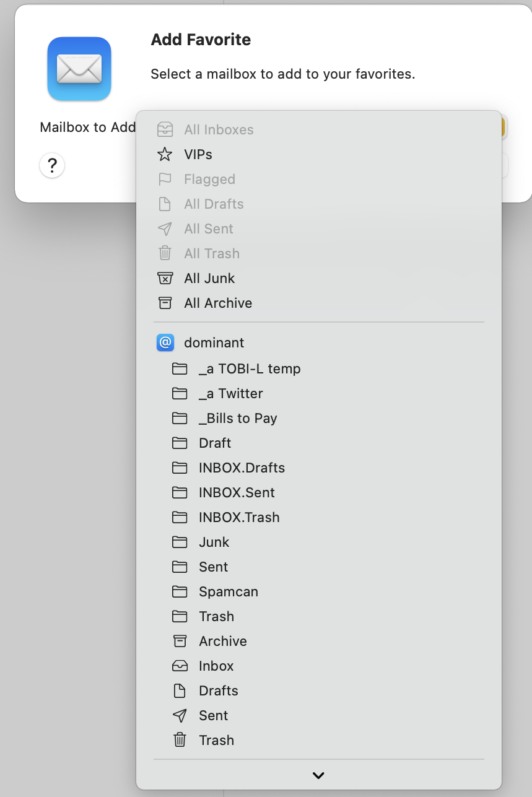
Task: Click the VIPs star icon
Action: (x=165, y=154)
